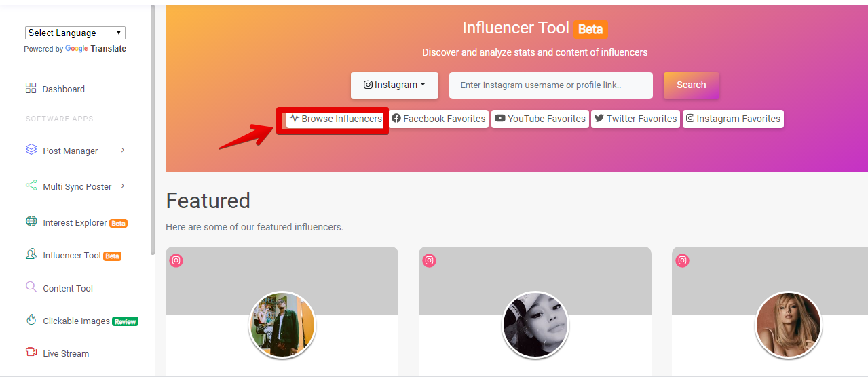Open the Browse Influencers tab

pos(336,119)
